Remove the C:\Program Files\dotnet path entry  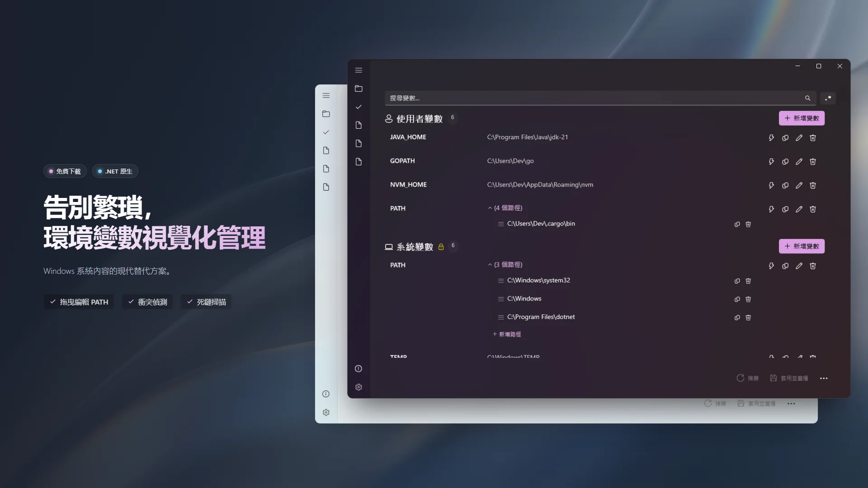(748, 318)
